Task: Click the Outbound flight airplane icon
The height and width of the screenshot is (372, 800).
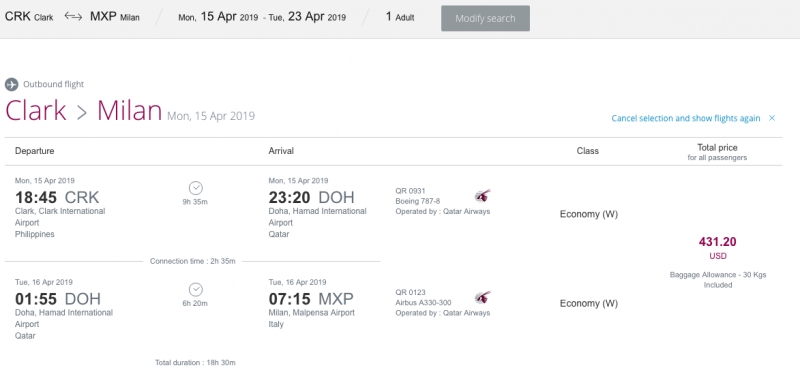Action: [x=11, y=85]
